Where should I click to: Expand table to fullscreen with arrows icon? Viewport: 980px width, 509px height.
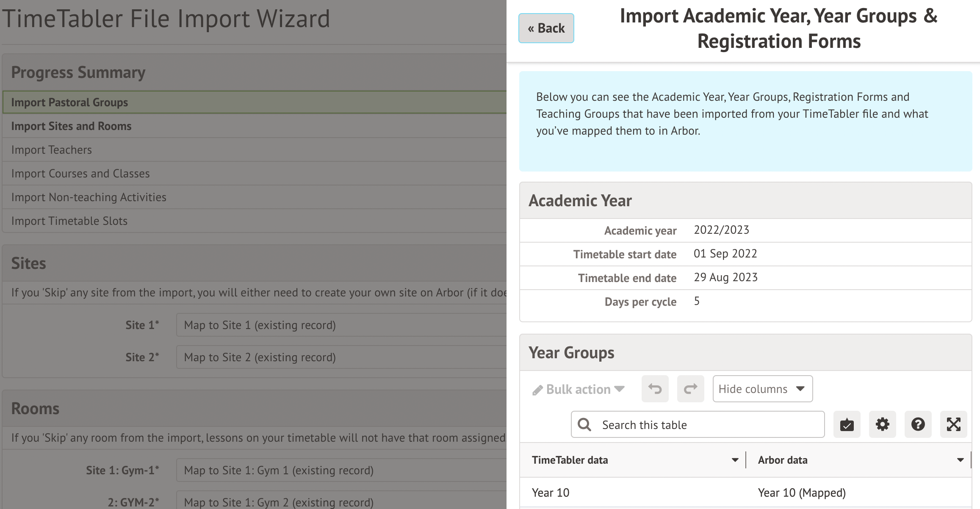(x=953, y=424)
